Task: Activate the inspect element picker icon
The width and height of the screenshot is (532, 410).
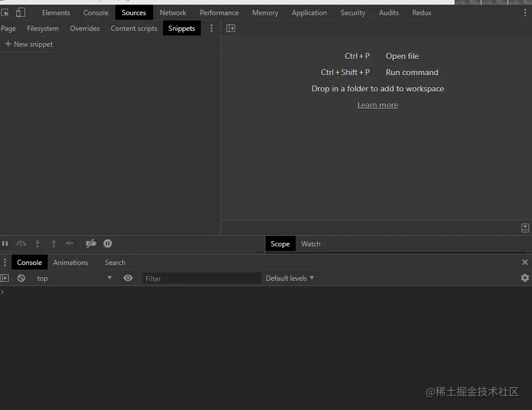Action: 5,13
